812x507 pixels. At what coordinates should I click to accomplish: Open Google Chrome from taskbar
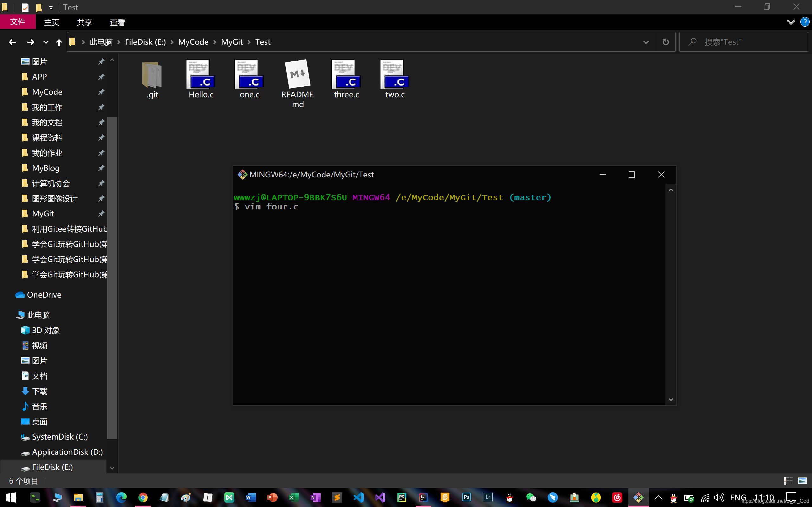coord(143,497)
